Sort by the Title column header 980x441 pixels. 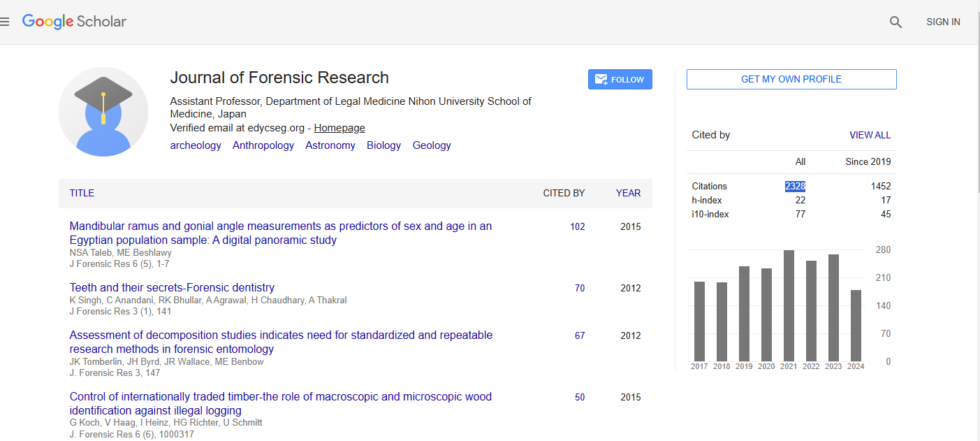(x=82, y=193)
